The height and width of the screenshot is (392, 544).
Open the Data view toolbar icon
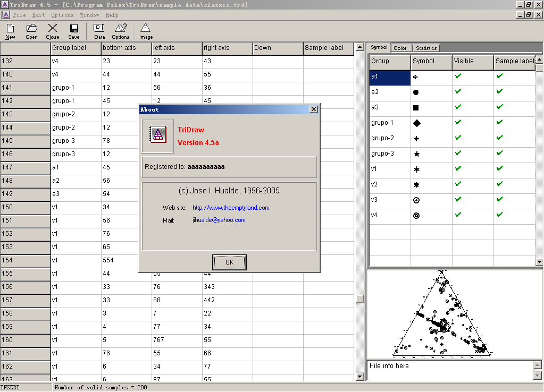pyautogui.click(x=99, y=31)
